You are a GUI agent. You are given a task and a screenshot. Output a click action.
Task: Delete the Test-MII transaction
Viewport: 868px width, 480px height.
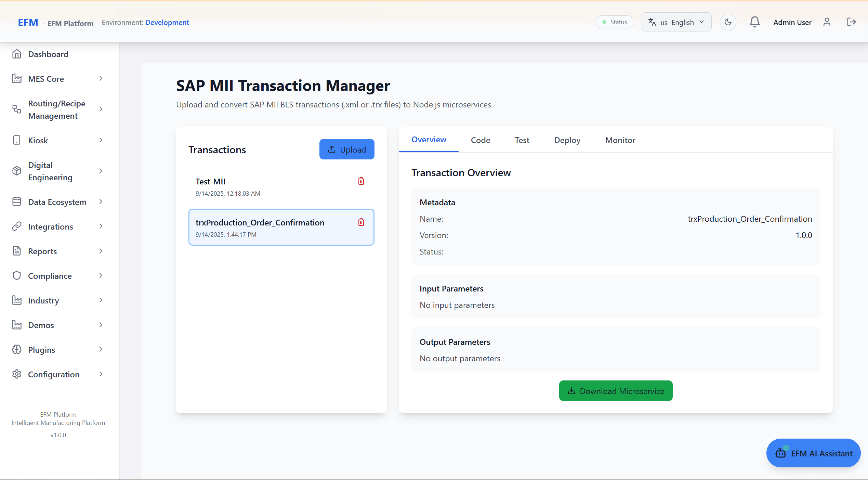tap(361, 181)
